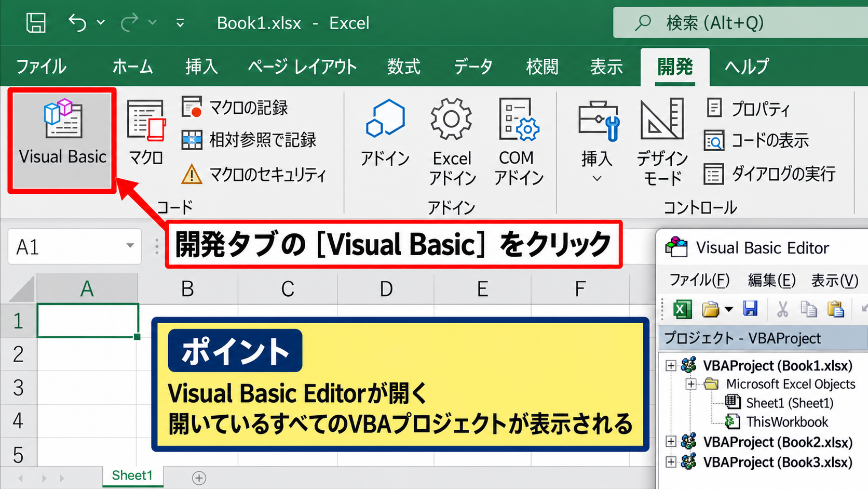
Task: Open the Redo history dropdown arrow
Action: (x=152, y=23)
